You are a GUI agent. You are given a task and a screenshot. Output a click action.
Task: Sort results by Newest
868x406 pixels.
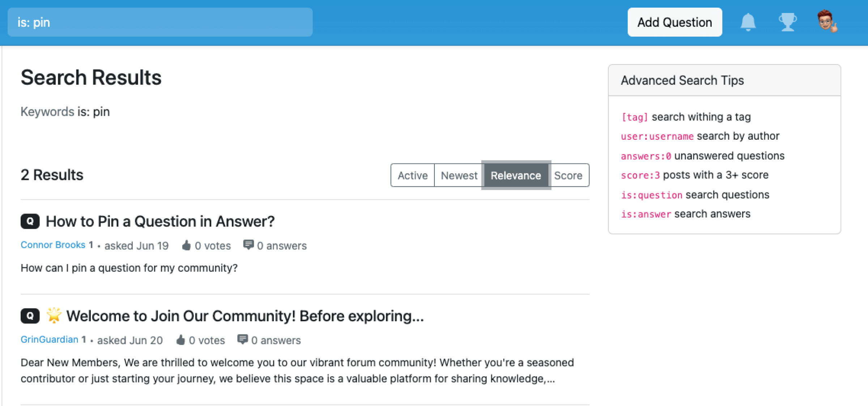point(459,175)
